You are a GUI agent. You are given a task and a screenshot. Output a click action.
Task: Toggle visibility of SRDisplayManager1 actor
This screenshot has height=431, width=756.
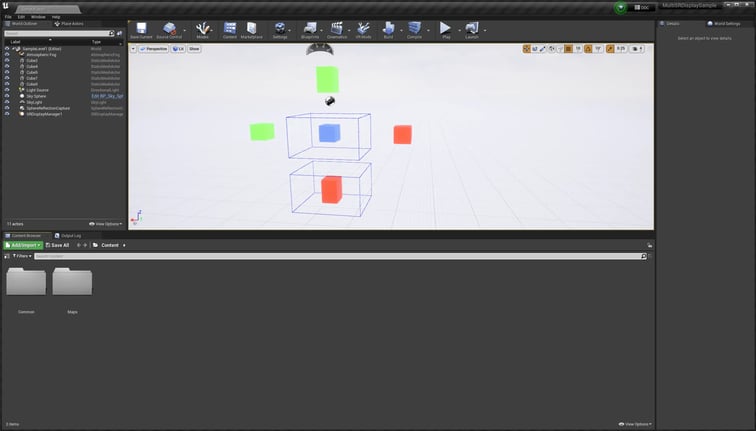(x=7, y=114)
